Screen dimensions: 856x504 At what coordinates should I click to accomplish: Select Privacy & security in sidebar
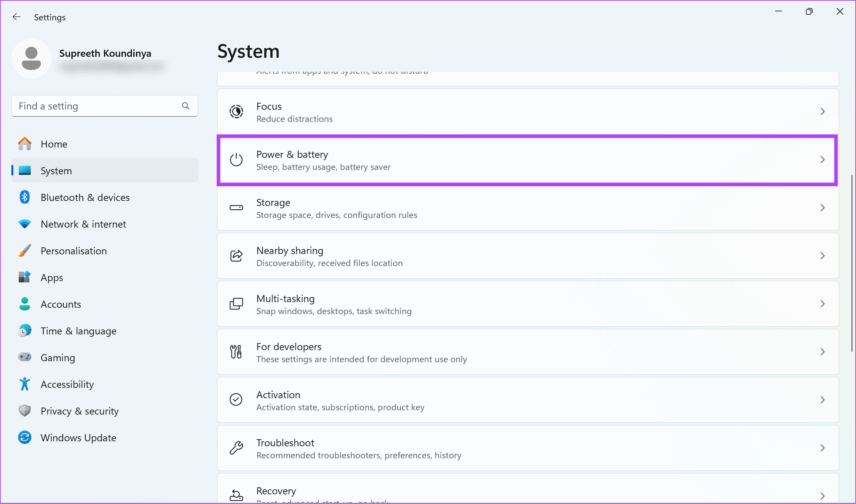[x=79, y=411]
